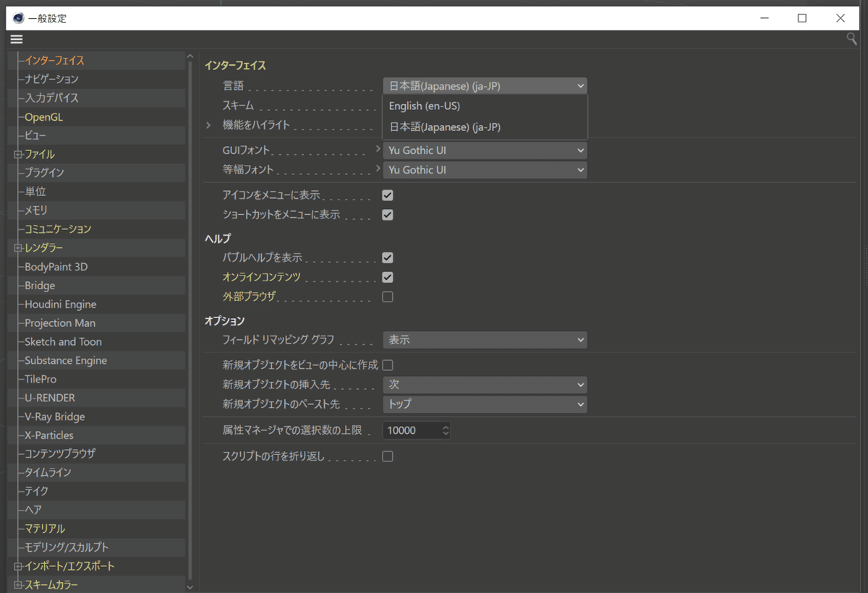The image size is (868, 593).
Task: Close the 一般設定 window
Action: pos(840,18)
